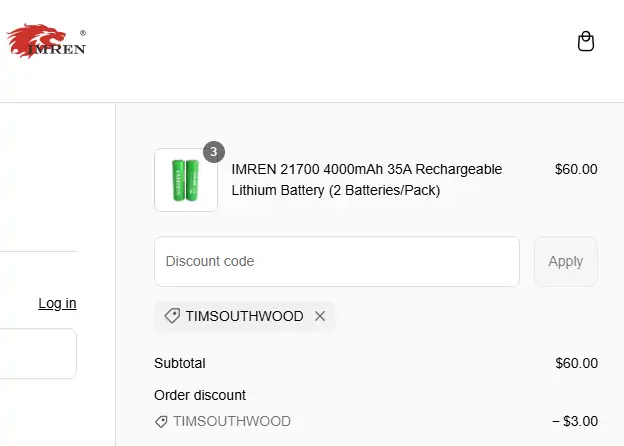624x446 pixels.
Task: Click the green battery product thumbnail
Action: (x=186, y=180)
